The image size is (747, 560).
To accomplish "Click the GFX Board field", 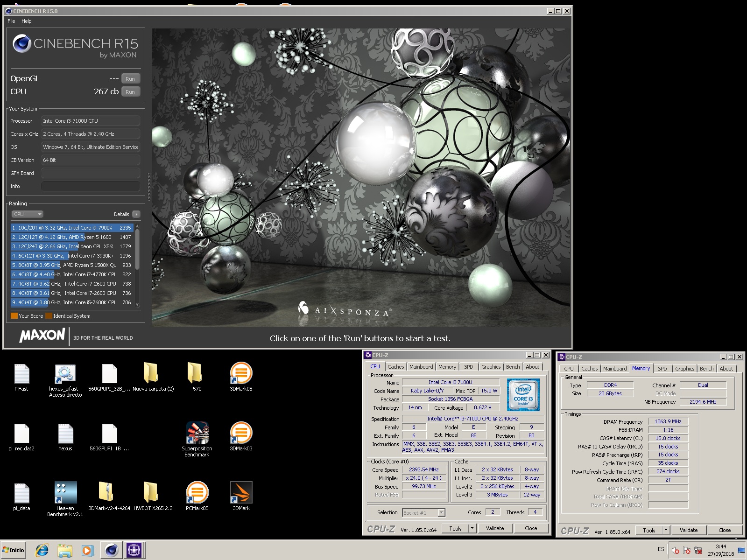I will click(x=91, y=173).
